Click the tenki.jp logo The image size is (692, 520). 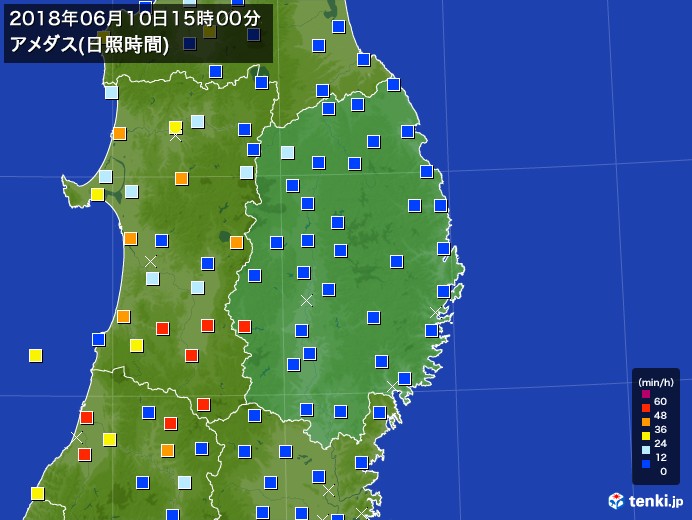tap(645, 501)
